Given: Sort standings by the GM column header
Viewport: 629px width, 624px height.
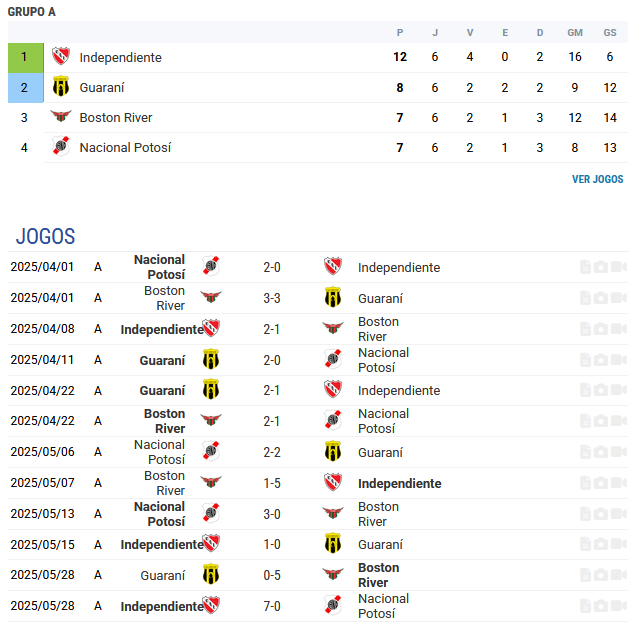Looking at the screenshot, I should pos(575,32).
